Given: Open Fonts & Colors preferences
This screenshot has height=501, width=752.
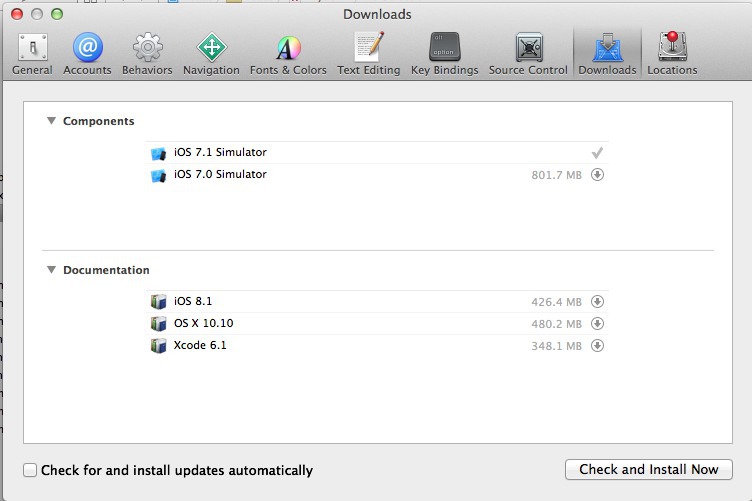Looking at the screenshot, I should click(288, 54).
